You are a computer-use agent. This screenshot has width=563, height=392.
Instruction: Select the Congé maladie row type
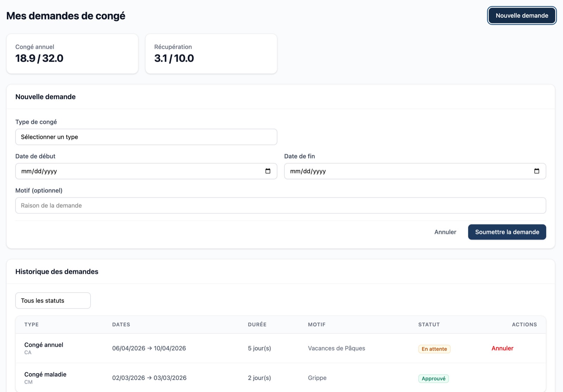coord(45,374)
